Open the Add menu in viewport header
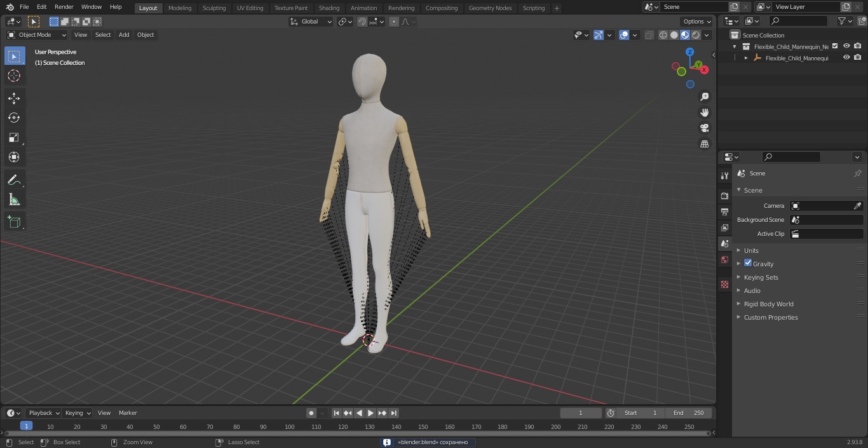Viewport: 868px width, 448px height. pyautogui.click(x=124, y=35)
